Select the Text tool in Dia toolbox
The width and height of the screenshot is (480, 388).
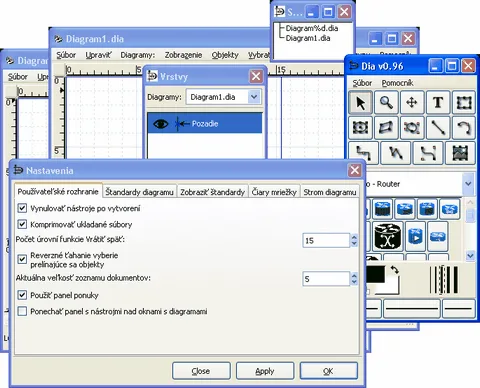[x=438, y=102]
